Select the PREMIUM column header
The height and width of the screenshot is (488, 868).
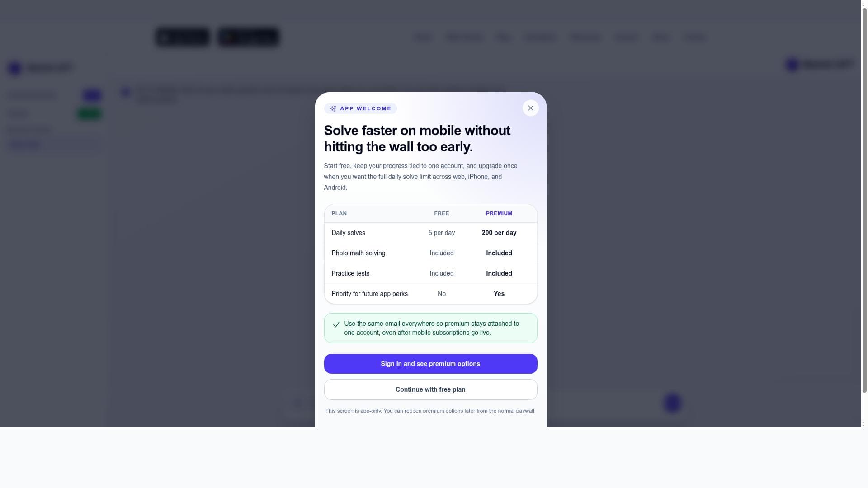tap(499, 213)
